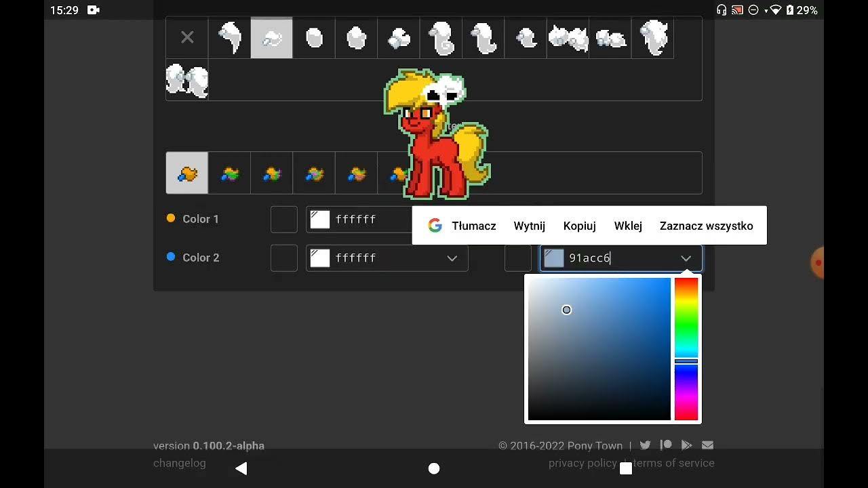Choose the fifth color pattern option
This screenshot has height=488, width=868.
pos(356,173)
